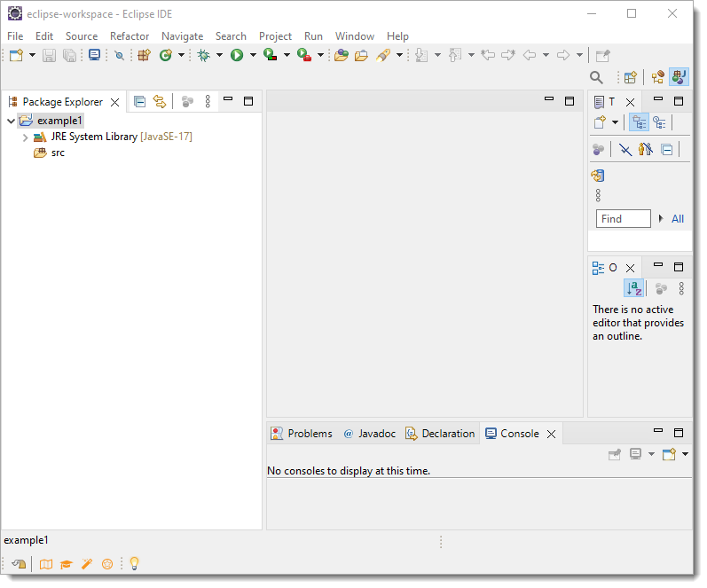The image size is (707, 588).
Task: Open the Run dropdown arrow
Action: [x=253, y=55]
